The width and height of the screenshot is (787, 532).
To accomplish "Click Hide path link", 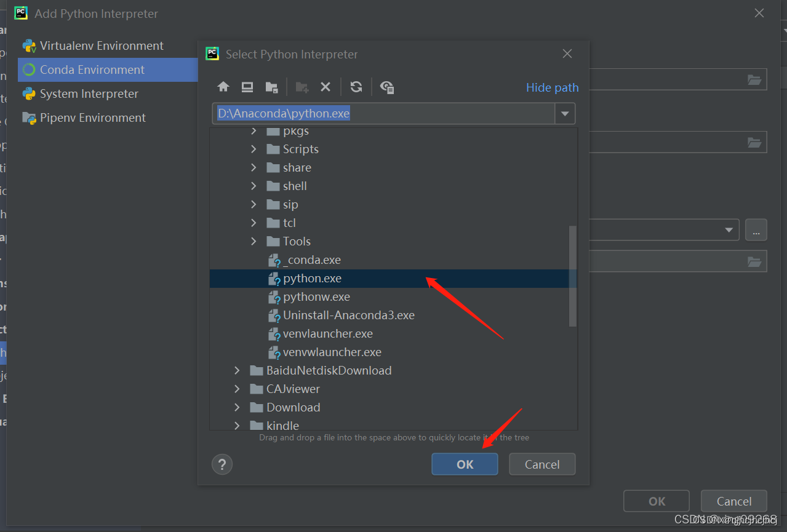I will pos(552,87).
